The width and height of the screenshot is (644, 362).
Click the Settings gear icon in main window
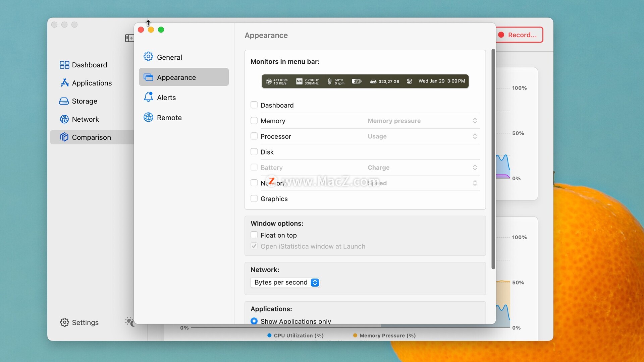click(x=64, y=322)
